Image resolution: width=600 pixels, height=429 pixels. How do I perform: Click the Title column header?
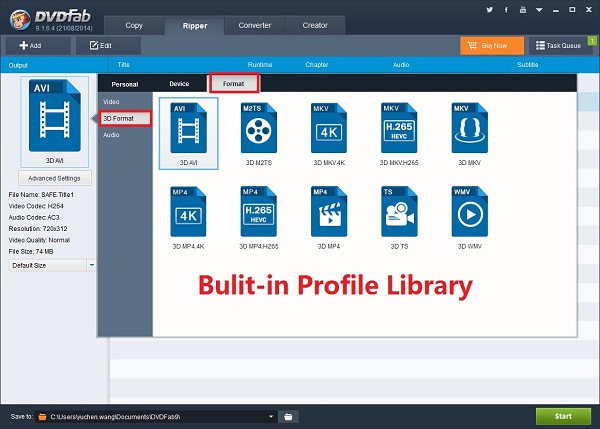coord(124,65)
